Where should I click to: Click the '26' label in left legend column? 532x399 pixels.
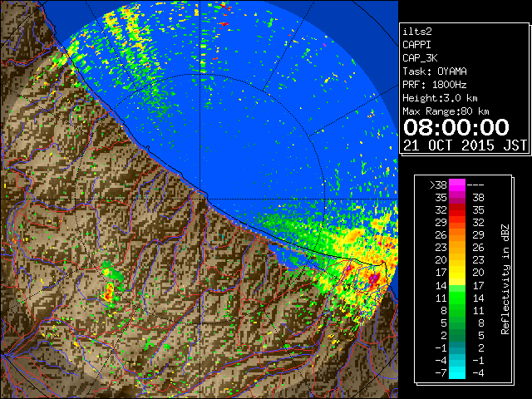coord(441,235)
